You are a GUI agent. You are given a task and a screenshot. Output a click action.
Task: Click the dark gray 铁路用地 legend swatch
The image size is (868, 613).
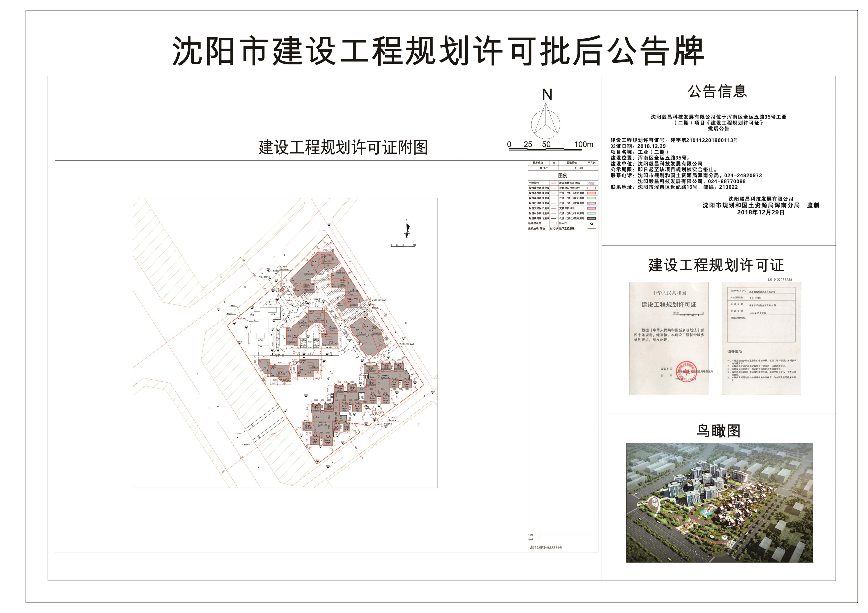[x=592, y=218]
